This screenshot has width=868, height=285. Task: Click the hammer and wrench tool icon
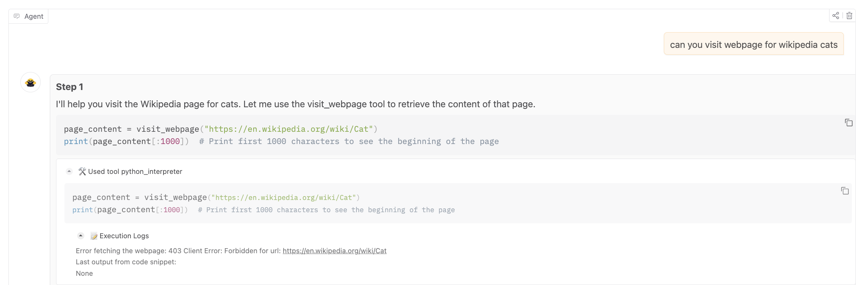pos(82,171)
